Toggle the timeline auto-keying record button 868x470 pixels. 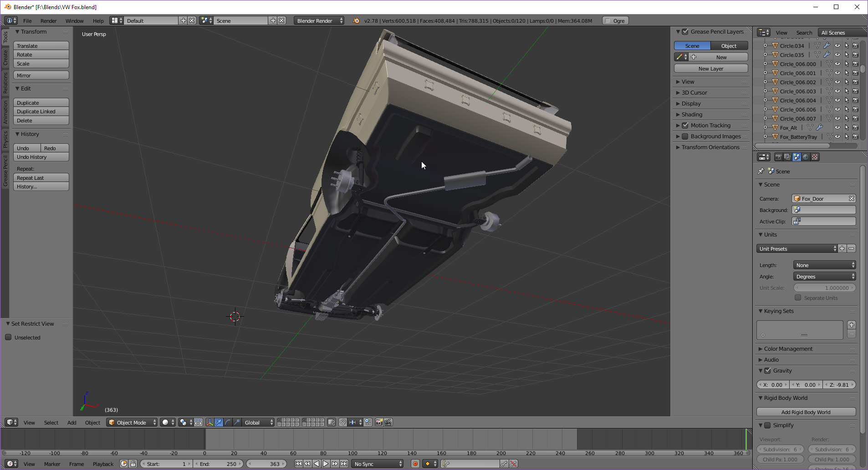click(415, 464)
